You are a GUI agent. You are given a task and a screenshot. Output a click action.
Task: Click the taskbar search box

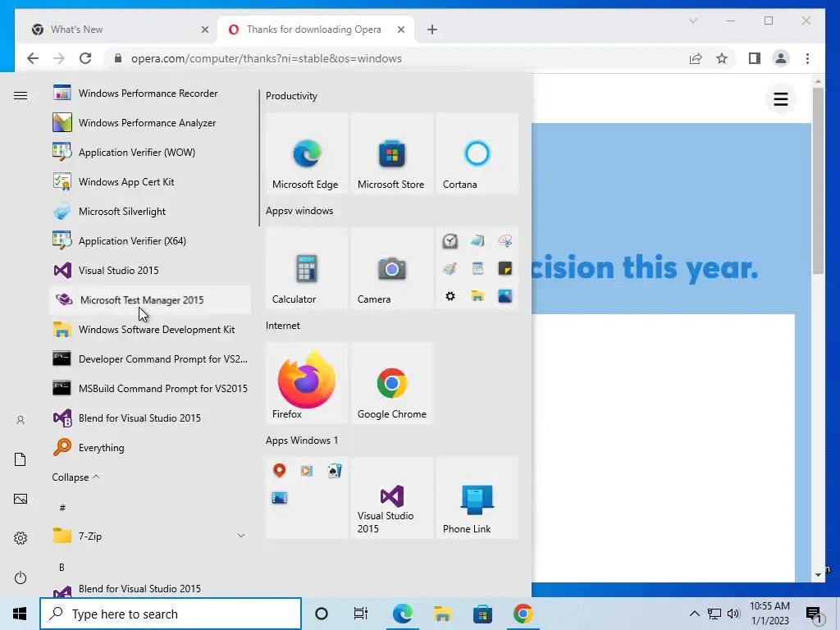click(171, 614)
